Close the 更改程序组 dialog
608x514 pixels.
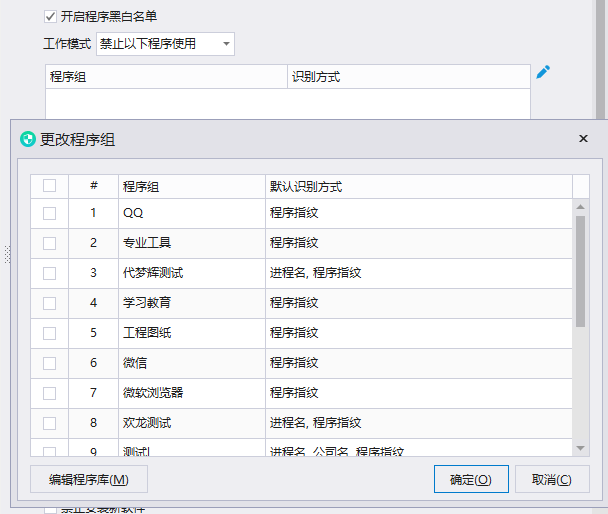tap(583, 138)
